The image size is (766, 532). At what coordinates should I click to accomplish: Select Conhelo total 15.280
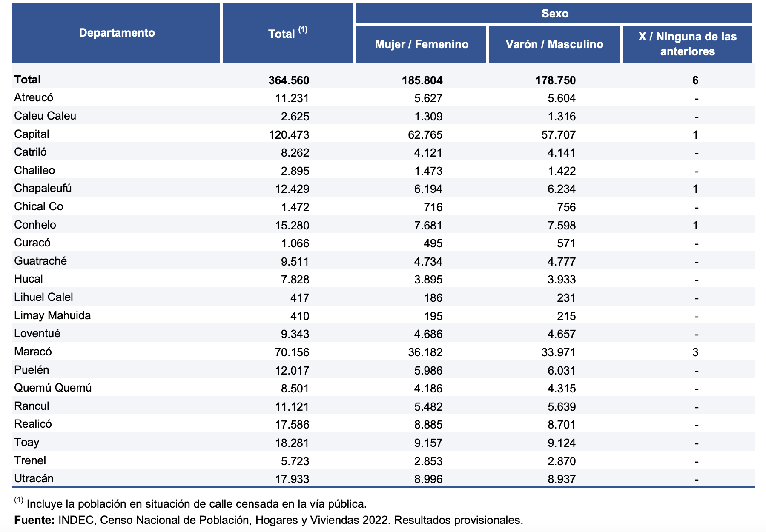click(292, 226)
